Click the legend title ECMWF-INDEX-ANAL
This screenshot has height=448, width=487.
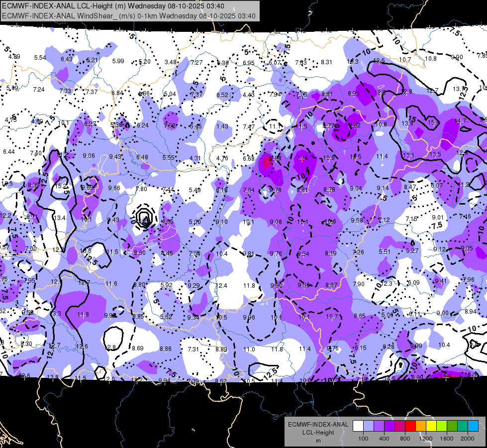click(x=318, y=425)
